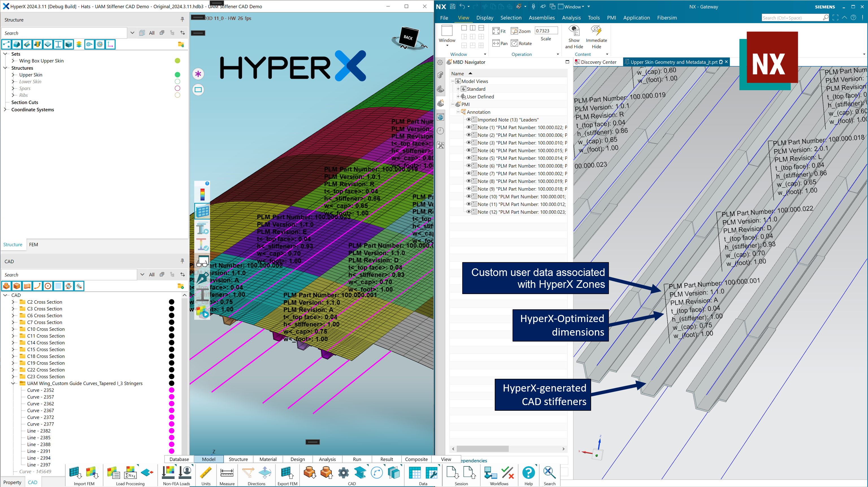Click the color legend icon in viewport toolbar
Viewport: 868px width, 487px height.
[202, 194]
